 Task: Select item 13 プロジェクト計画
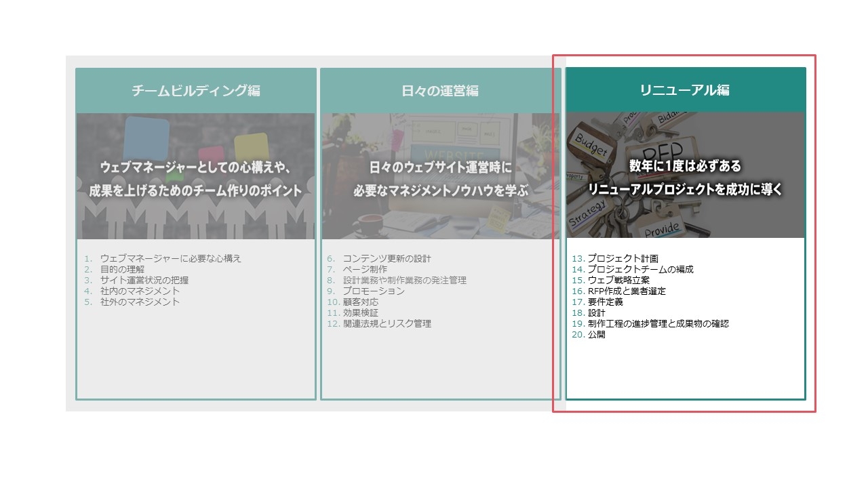click(x=623, y=258)
